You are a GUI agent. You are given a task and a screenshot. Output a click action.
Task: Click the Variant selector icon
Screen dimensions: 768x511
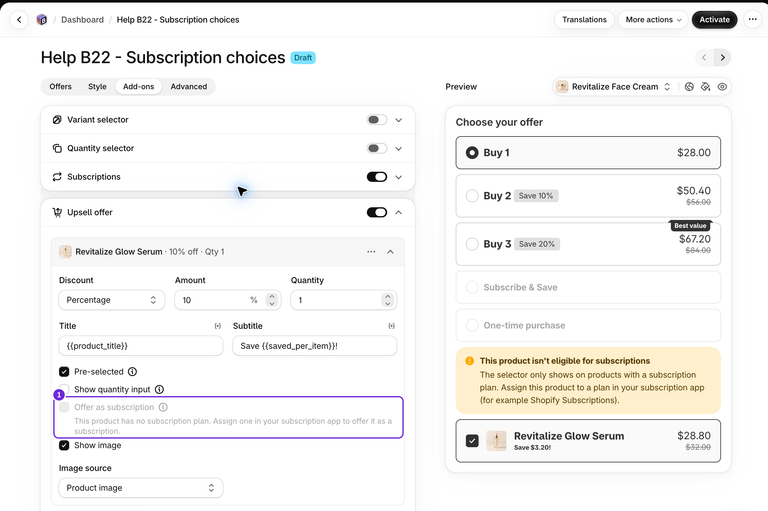57,120
